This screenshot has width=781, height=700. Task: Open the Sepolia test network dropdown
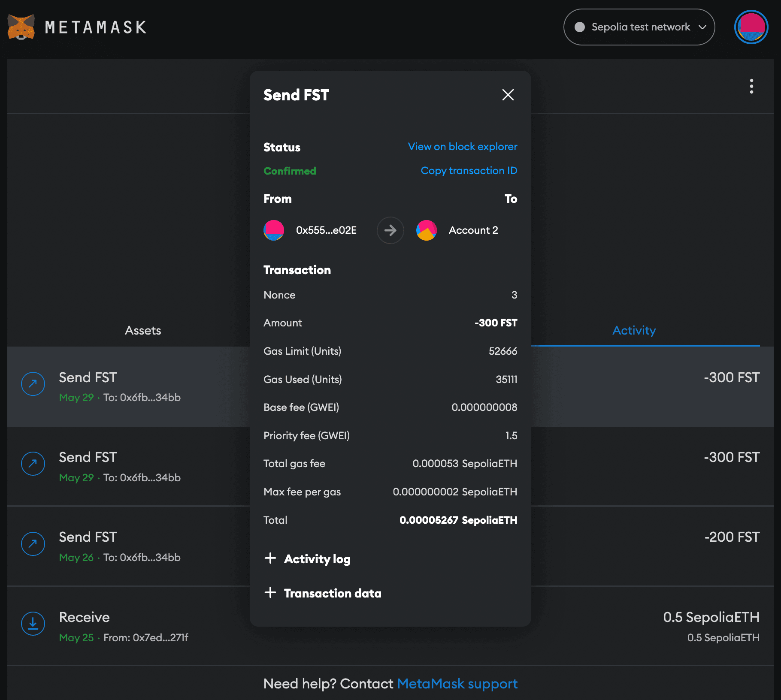(x=639, y=27)
